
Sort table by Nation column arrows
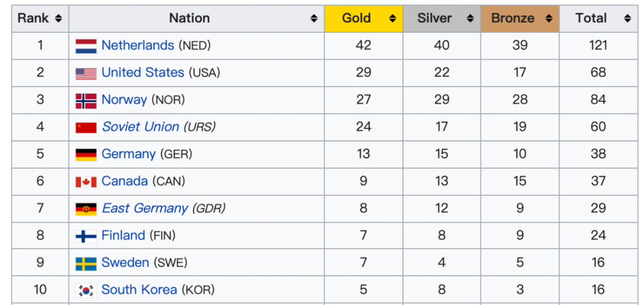[314, 19]
